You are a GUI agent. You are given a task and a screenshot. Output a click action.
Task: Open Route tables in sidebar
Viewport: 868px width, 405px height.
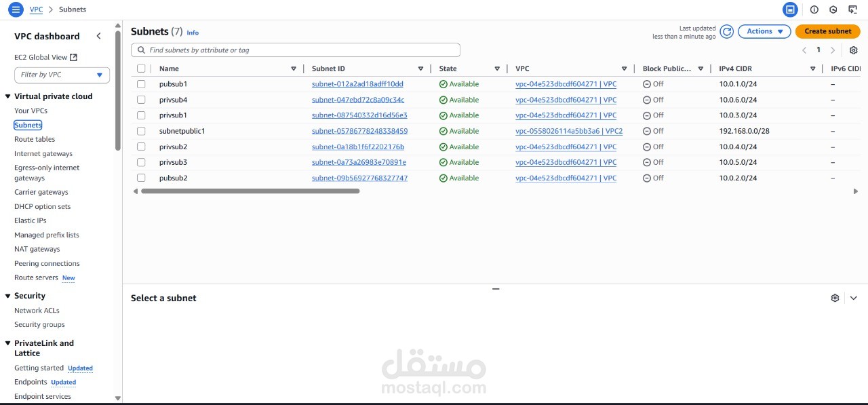pos(35,139)
